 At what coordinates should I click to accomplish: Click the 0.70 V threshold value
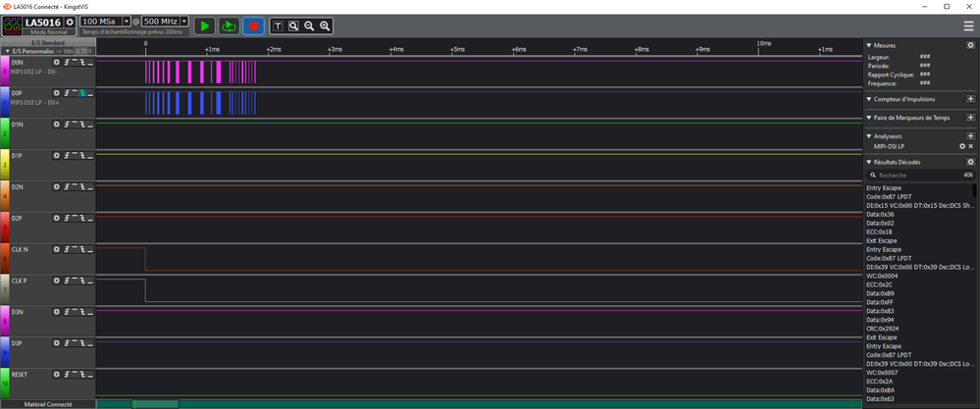point(83,51)
